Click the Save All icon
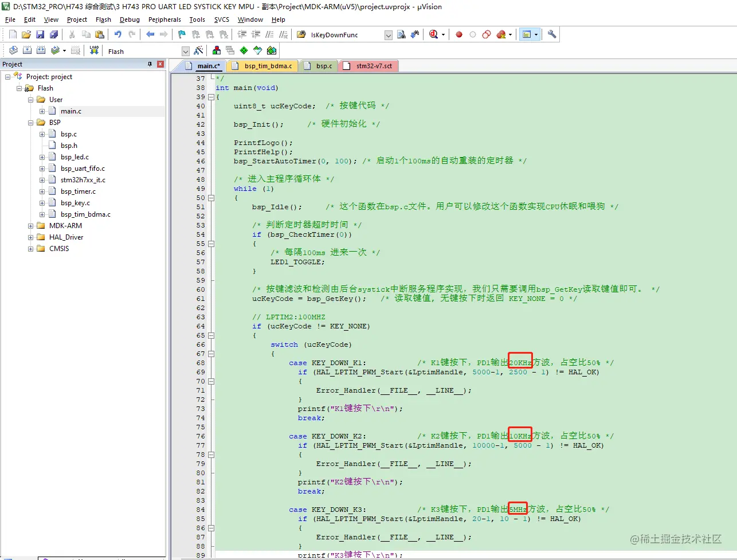Viewport: 737px width, 560px height. [x=54, y=34]
